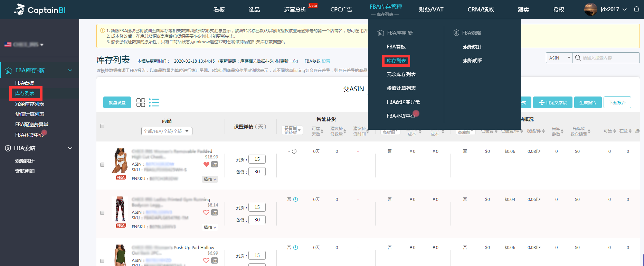Open the 运营分析 top menu

[295, 9]
